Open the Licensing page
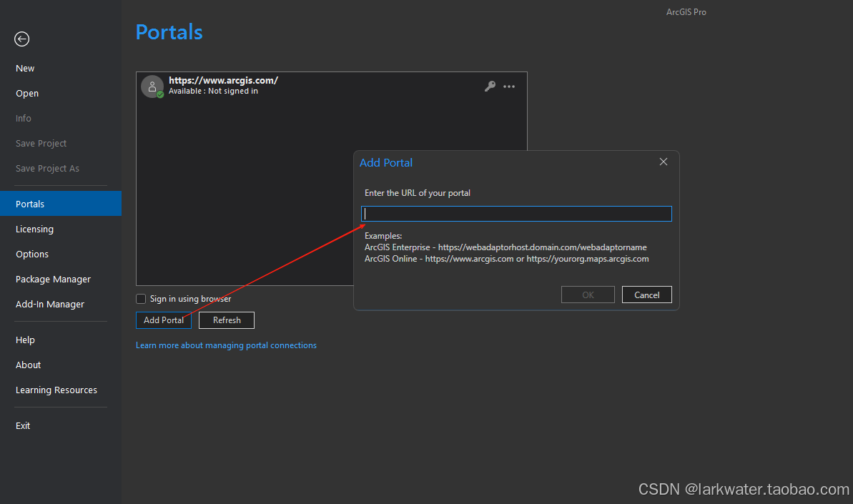 [35, 229]
